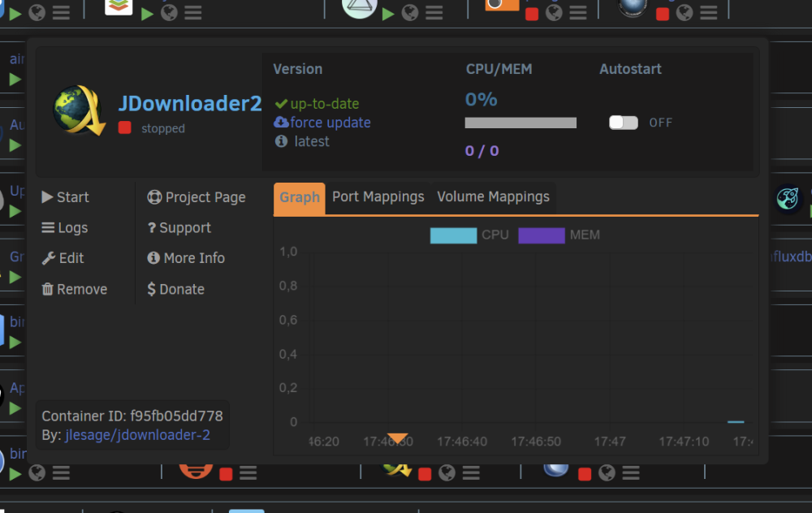Open More Info for JDownloader2
This screenshot has width=812, height=513.
[x=186, y=258]
